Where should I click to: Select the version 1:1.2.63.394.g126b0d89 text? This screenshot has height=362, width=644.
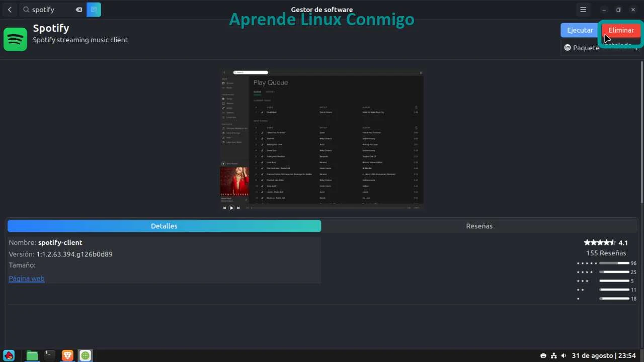(x=74, y=254)
